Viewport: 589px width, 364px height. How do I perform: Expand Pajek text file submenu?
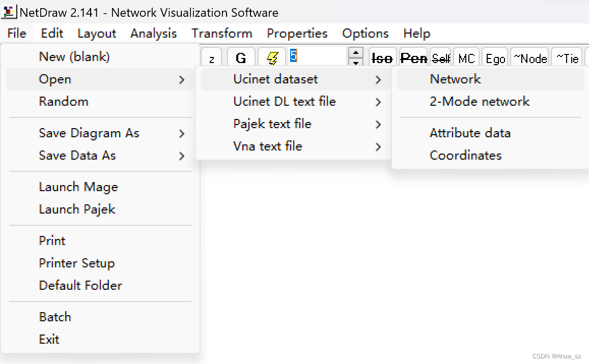(x=295, y=124)
